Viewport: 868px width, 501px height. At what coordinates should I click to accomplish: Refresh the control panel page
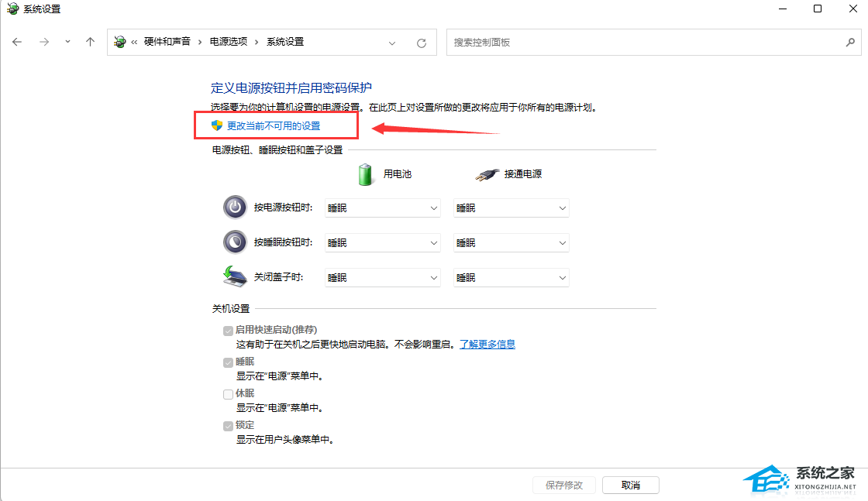(422, 43)
